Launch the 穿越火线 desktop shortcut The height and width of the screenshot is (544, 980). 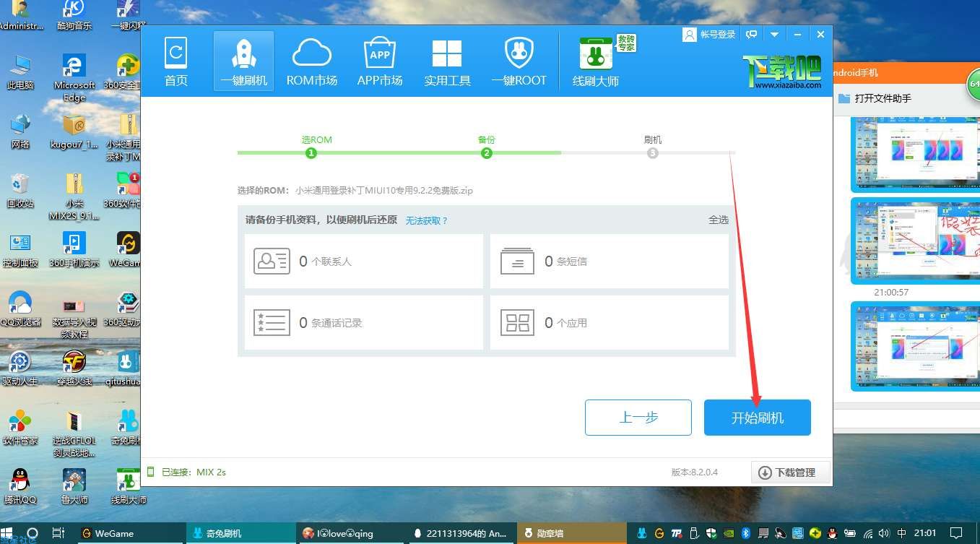point(74,368)
